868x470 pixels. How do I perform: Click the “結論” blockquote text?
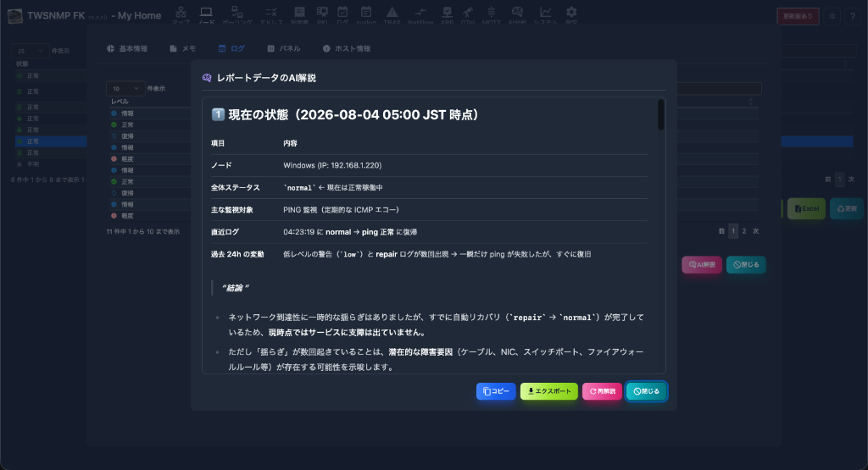pyautogui.click(x=236, y=288)
